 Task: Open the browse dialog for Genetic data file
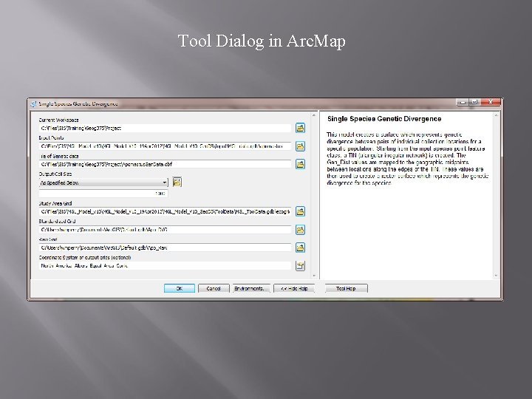(300, 164)
